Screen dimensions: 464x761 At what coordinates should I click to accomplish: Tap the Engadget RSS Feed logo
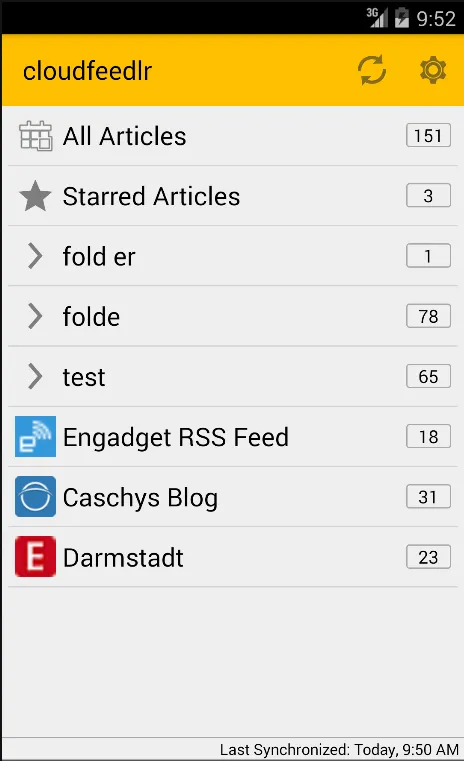pos(35,436)
